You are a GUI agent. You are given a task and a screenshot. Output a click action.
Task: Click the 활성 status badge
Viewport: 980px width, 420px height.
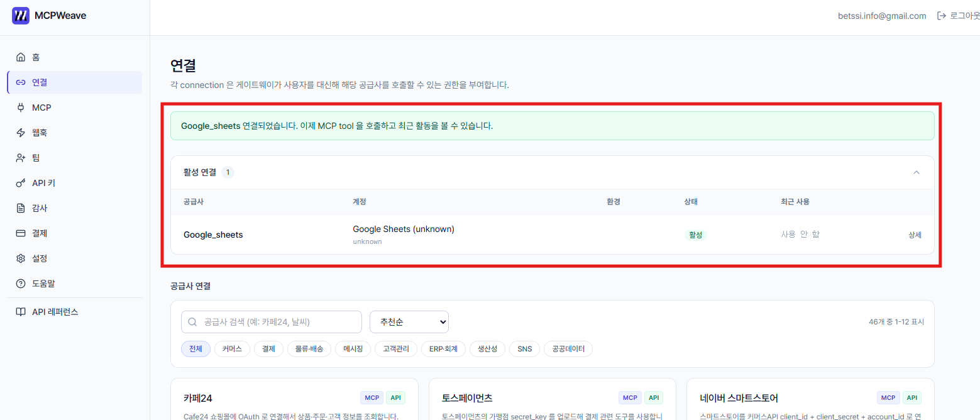coord(695,235)
